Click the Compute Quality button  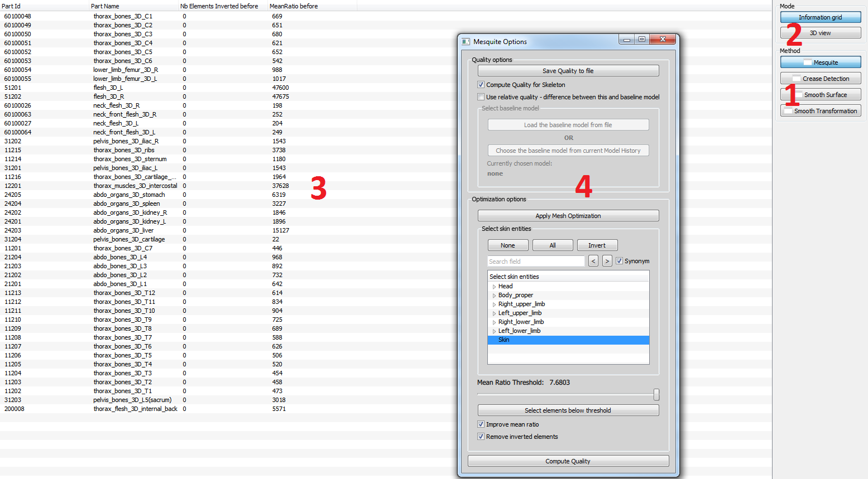pos(568,461)
